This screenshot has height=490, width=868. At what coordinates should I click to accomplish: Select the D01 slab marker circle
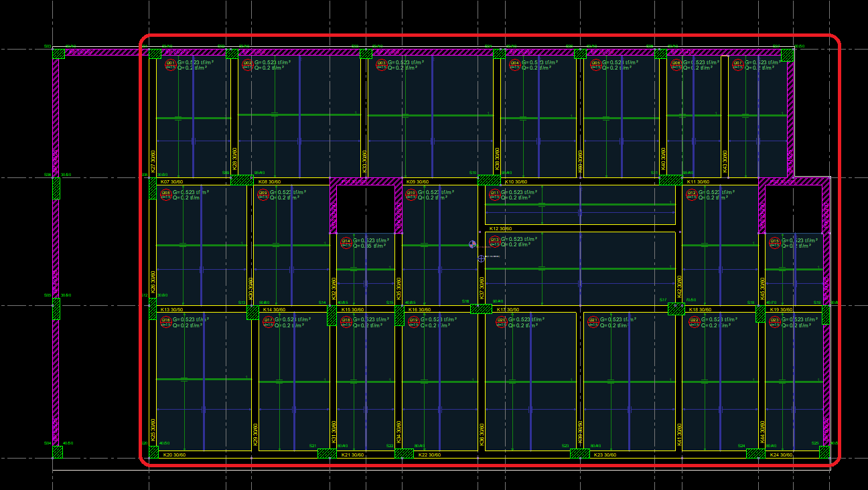[170, 64]
